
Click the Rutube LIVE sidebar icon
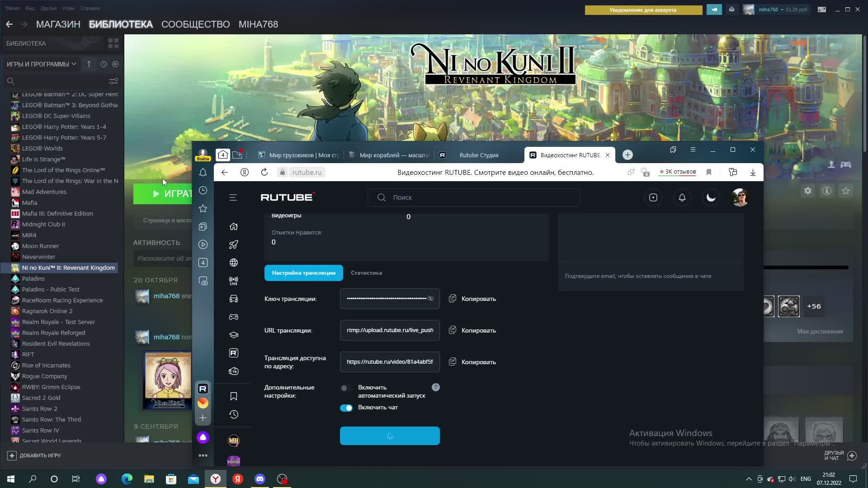pos(234,281)
